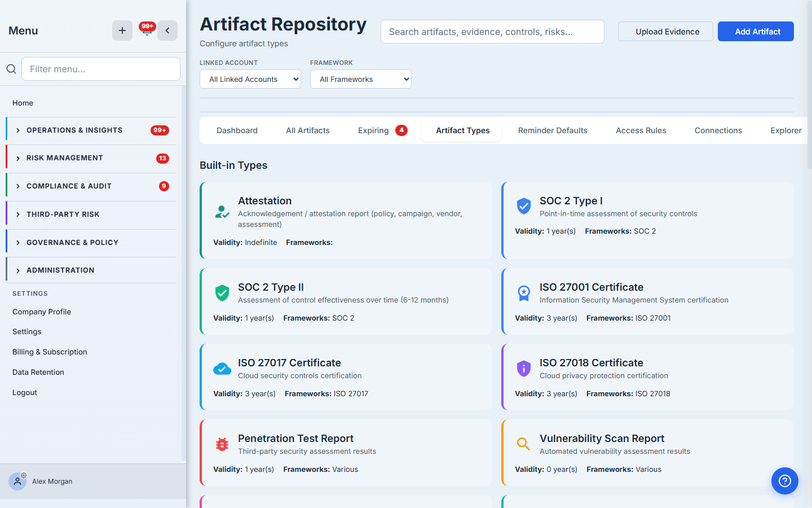This screenshot has height=508, width=812.
Task: Open the All Frameworks dropdown
Action: 361,79
